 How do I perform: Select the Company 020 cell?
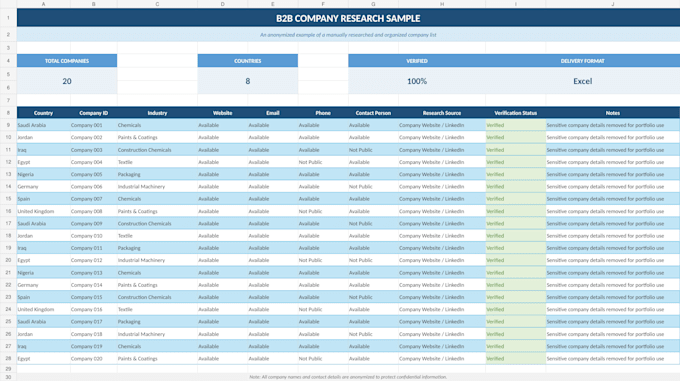[x=94, y=358]
